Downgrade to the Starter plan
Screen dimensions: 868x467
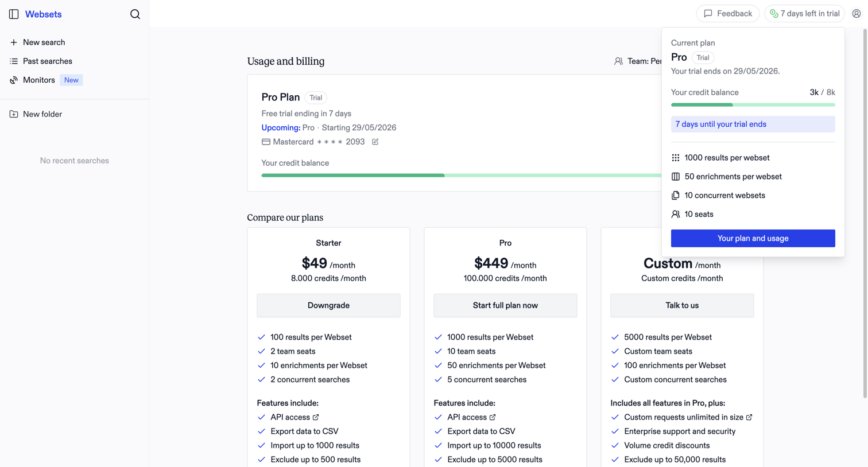(328, 306)
